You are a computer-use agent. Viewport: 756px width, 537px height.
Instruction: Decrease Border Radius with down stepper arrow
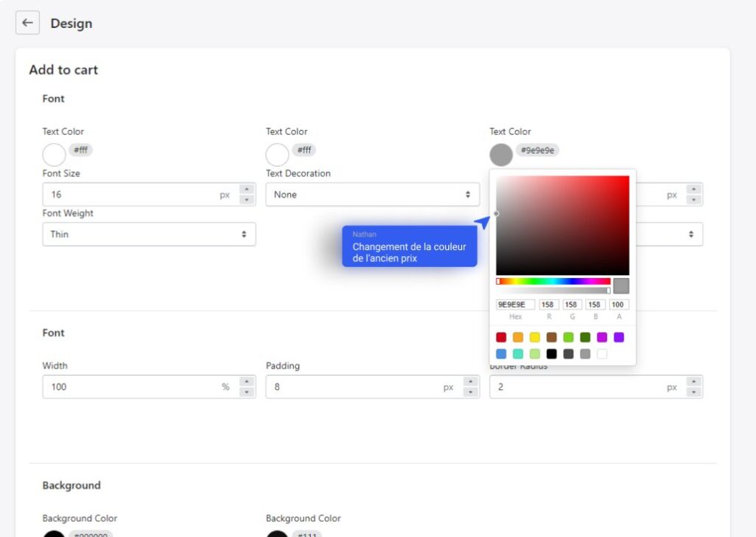click(x=693, y=392)
